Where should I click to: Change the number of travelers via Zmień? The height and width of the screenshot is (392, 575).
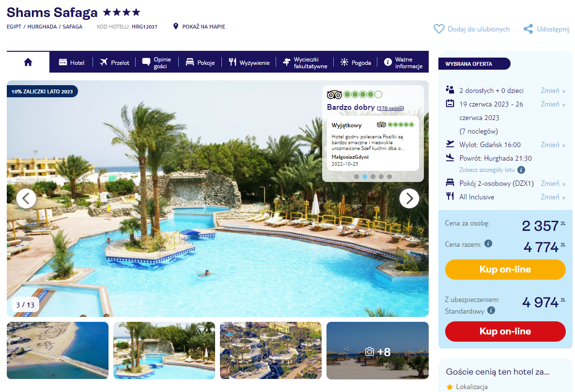(553, 90)
